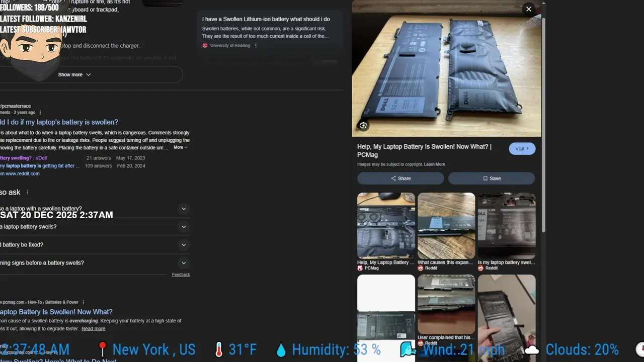The width and height of the screenshot is (644, 362).
Task: Open options menu beside University of Reading
Action: 256,45
